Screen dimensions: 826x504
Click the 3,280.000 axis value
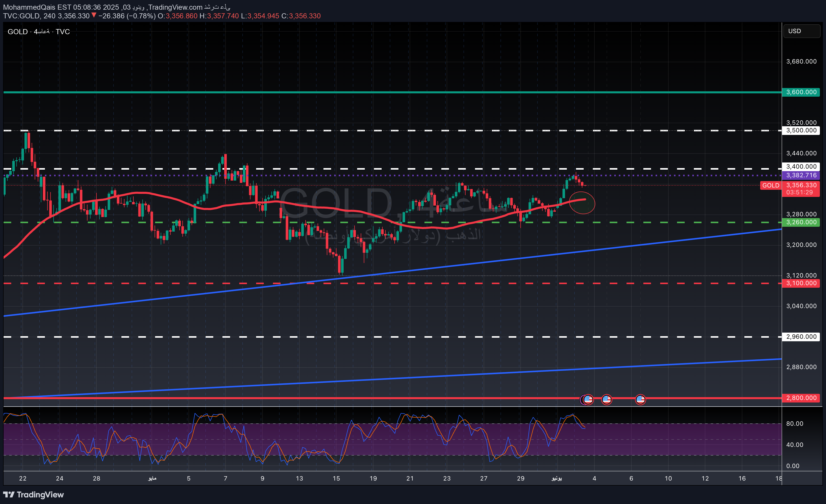(801, 214)
